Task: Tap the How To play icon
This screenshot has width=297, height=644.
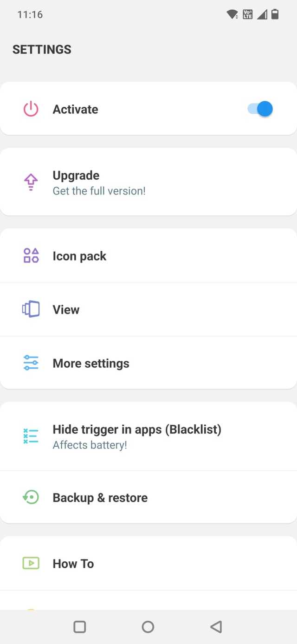Action: 31,563
